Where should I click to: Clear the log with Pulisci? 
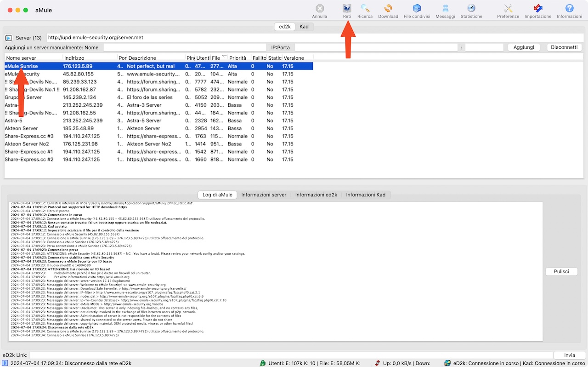click(x=561, y=272)
